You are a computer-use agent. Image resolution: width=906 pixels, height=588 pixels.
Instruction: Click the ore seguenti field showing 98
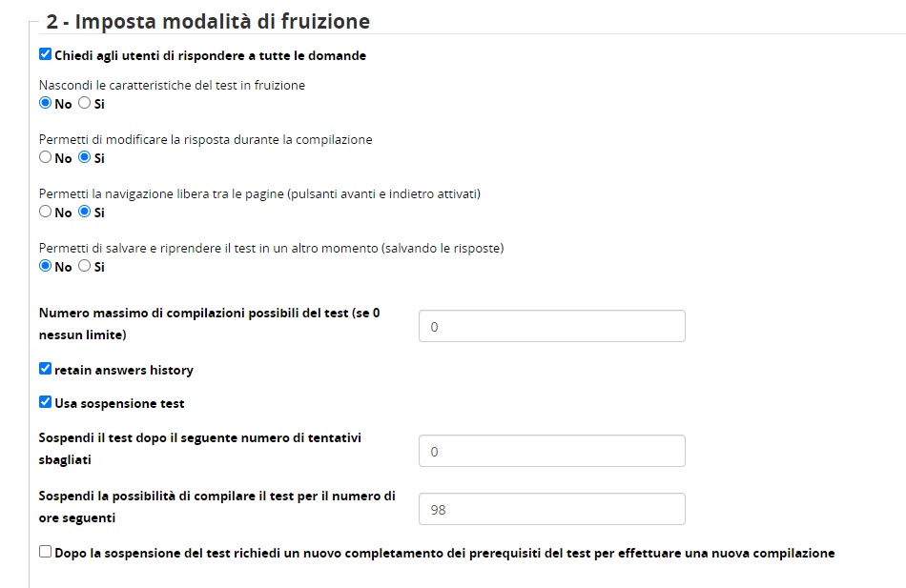[551, 509]
